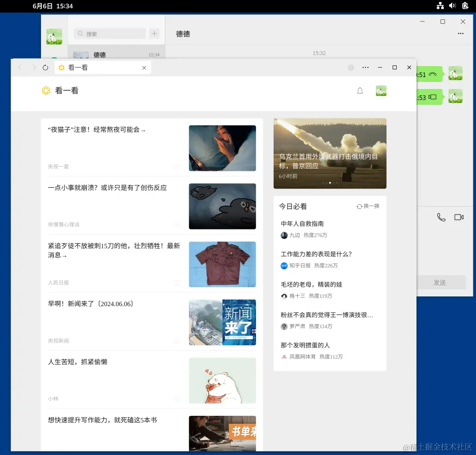Click the search field in WeChat window
The height and width of the screenshot is (455, 476).
click(110, 33)
